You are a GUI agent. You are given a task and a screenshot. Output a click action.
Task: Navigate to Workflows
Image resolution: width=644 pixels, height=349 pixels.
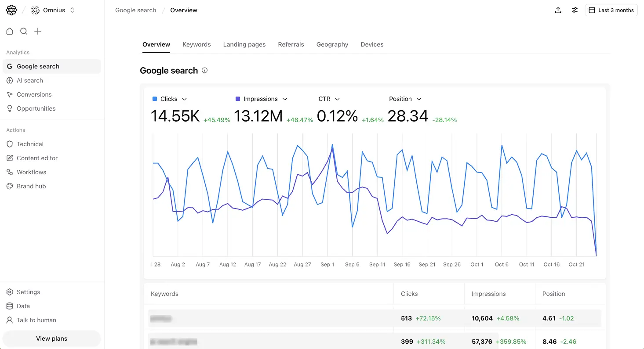[x=31, y=172]
